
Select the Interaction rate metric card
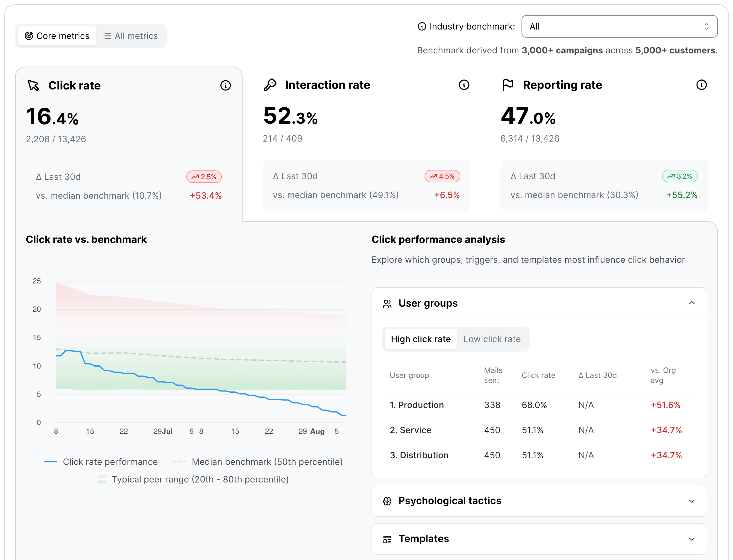click(366, 144)
